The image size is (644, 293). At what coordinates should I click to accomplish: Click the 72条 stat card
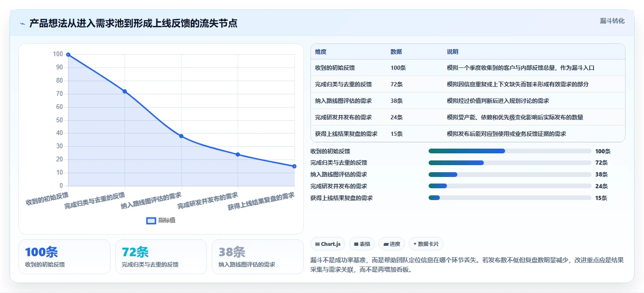click(x=161, y=257)
